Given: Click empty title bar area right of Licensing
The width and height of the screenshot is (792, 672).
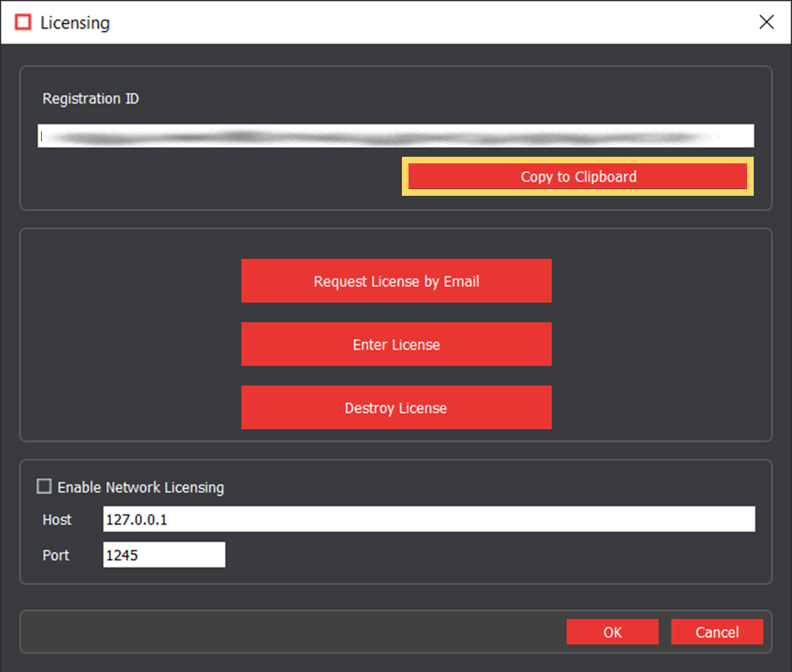Looking at the screenshot, I should [427, 22].
